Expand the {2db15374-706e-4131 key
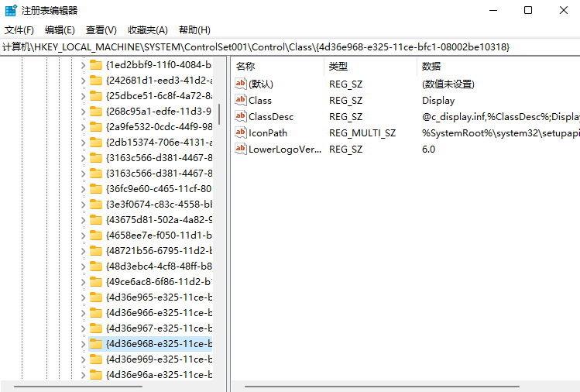This screenshot has width=580, height=392. coord(83,143)
